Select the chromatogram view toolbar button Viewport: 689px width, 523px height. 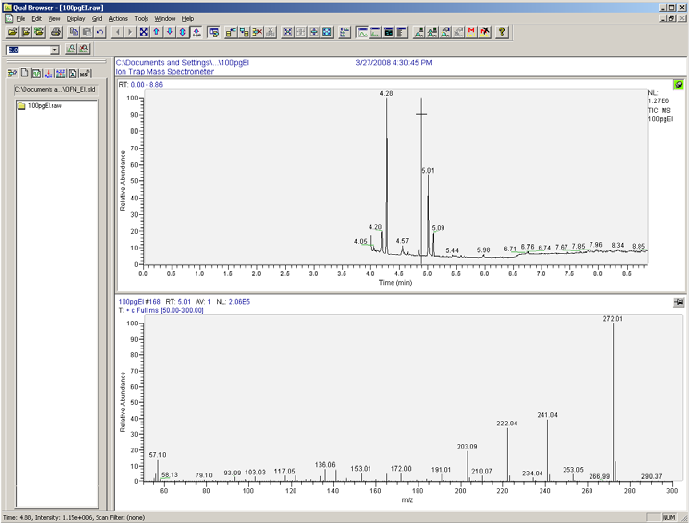point(363,32)
